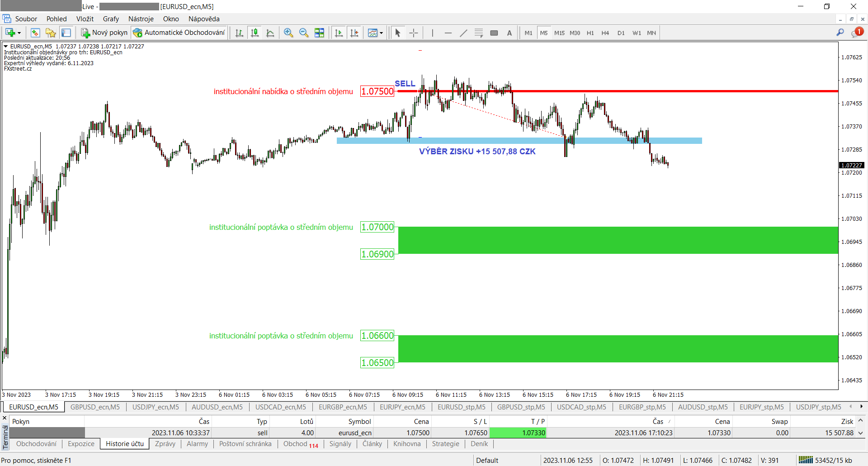This screenshot has width=868, height=466.
Task: Select the M5 timeframe button
Action: (544, 33)
